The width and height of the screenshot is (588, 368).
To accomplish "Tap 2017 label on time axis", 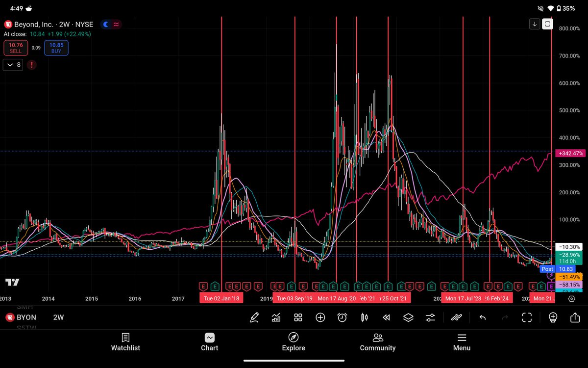I will (x=178, y=298).
